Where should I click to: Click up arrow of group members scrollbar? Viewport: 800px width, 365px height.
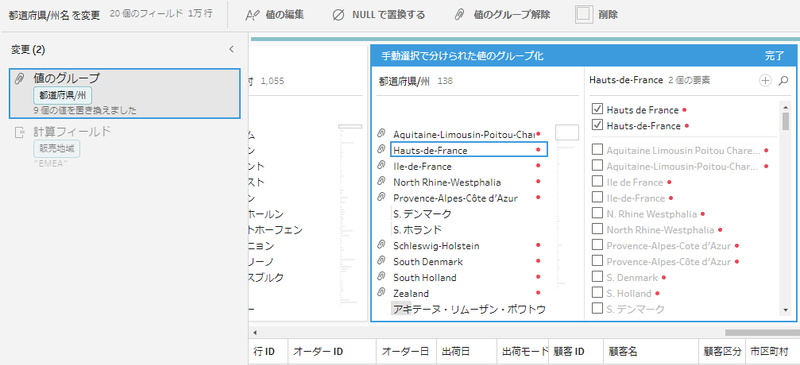(785, 106)
